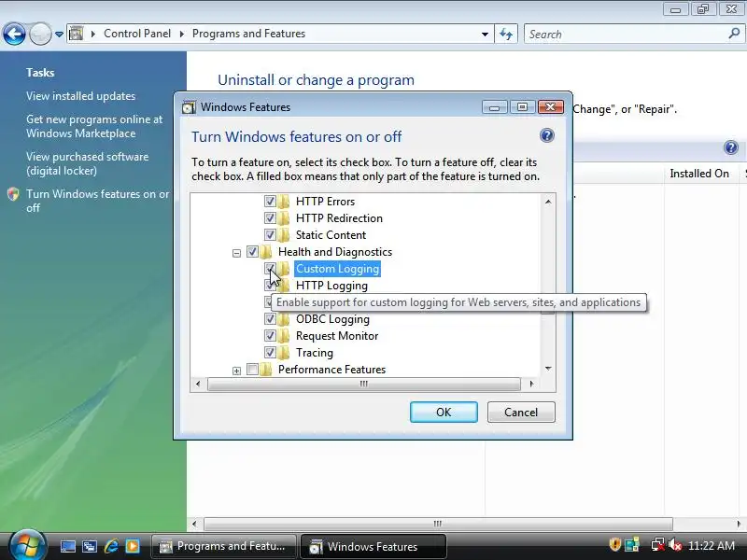The width and height of the screenshot is (747, 560).
Task: Select the HTTP Errors folder icon
Action: (284, 202)
